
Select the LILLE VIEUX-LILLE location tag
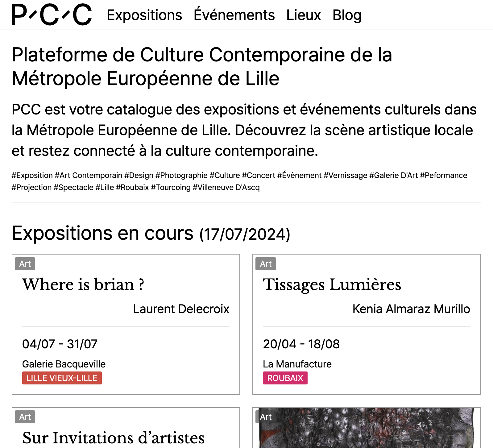click(62, 378)
